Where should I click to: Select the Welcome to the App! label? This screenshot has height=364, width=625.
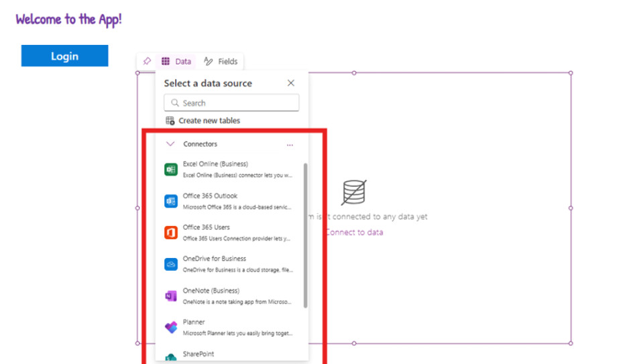pos(68,19)
